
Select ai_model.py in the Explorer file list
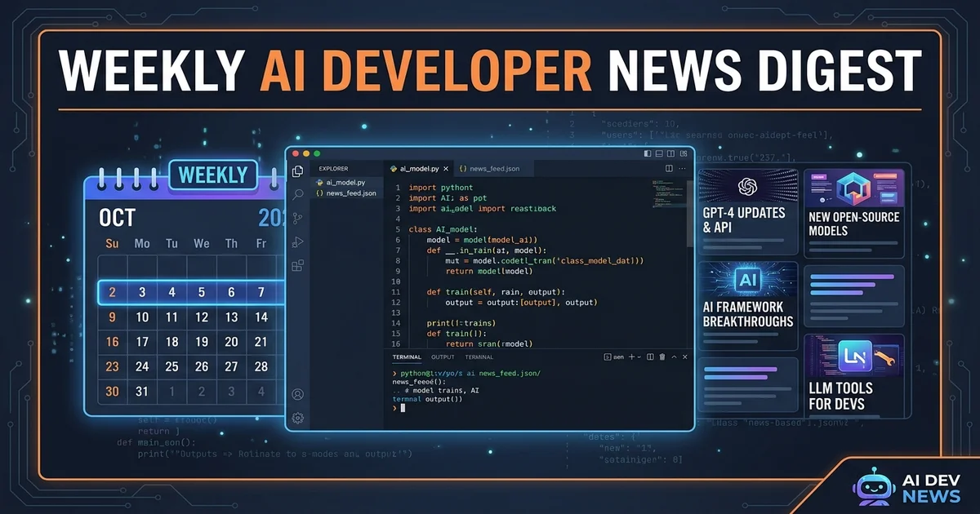345,183
